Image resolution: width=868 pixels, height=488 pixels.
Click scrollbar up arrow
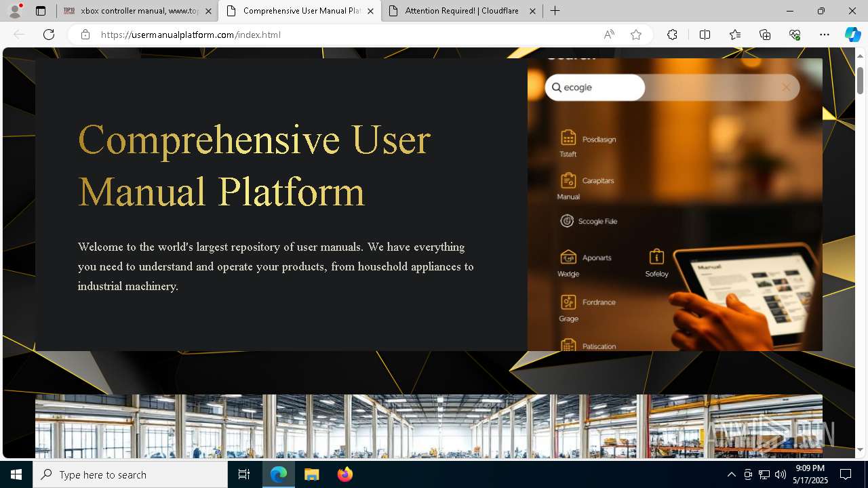click(x=860, y=55)
